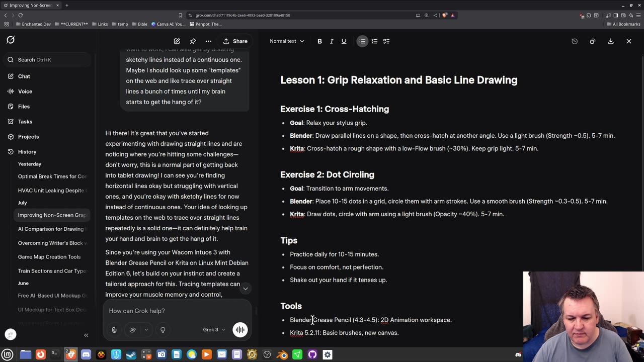The image size is (644, 362).
Task: Launch Blender from the taskbar
Action: (282, 354)
